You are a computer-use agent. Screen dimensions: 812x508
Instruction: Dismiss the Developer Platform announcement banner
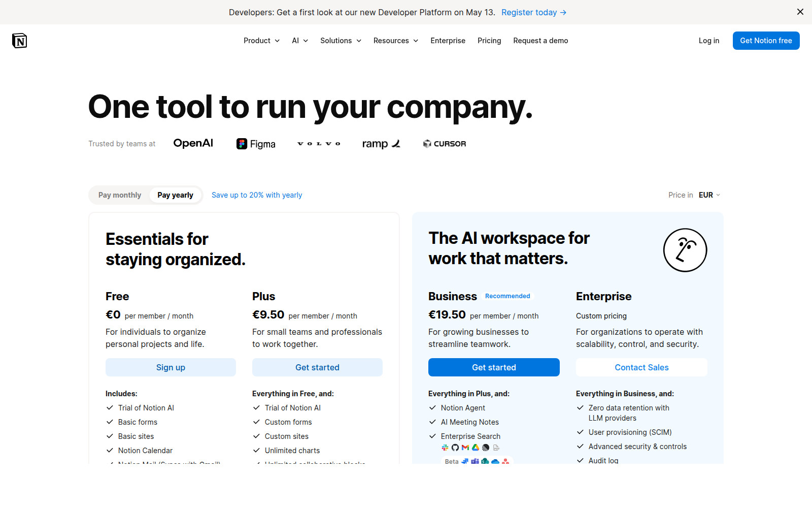pyautogui.click(x=800, y=12)
